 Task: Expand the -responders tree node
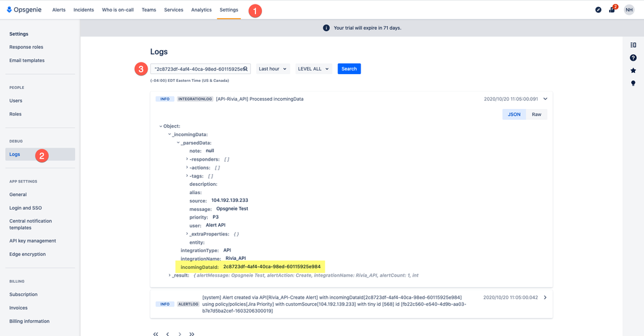click(187, 159)
